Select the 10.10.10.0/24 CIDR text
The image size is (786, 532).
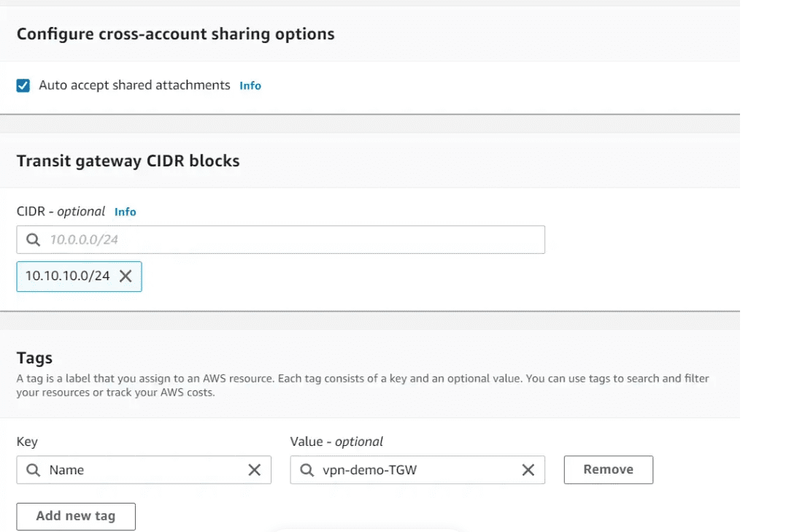[68, 276]
